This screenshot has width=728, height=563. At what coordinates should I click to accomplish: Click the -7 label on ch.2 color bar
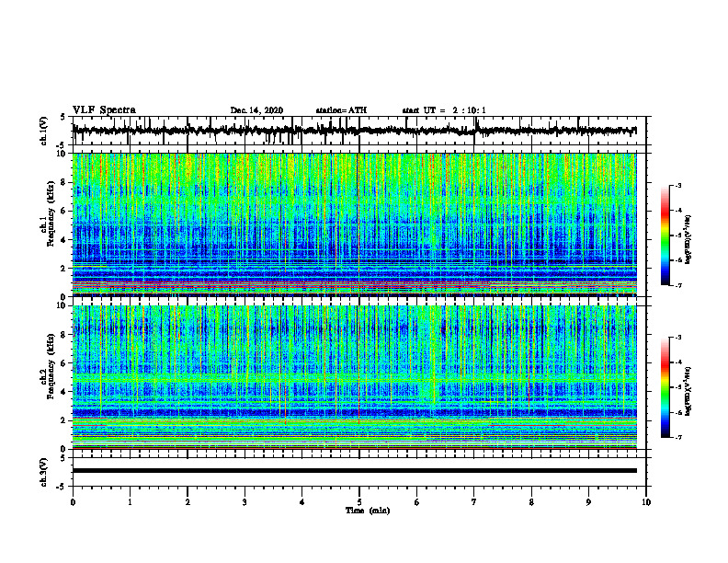[x=678, y=437]
